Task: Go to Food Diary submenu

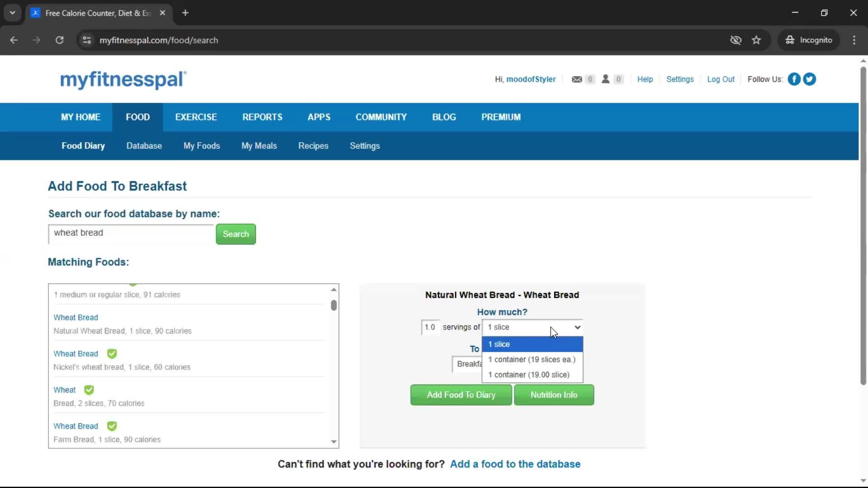Action: click(x=83, y=146)
